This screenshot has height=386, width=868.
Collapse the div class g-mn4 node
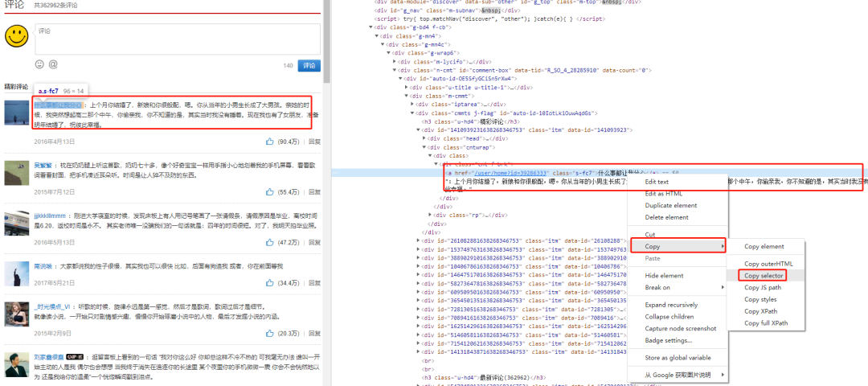click(378, 35)
